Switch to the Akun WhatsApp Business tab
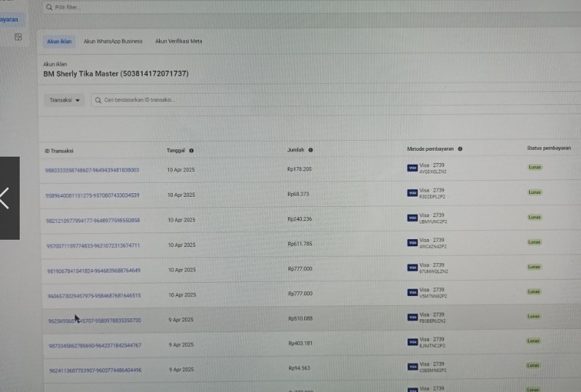581x392 pixels. [x=113, y=42]
